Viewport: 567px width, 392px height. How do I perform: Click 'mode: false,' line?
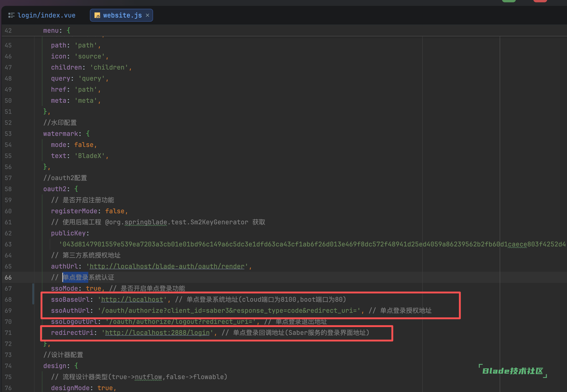[74, 145]
